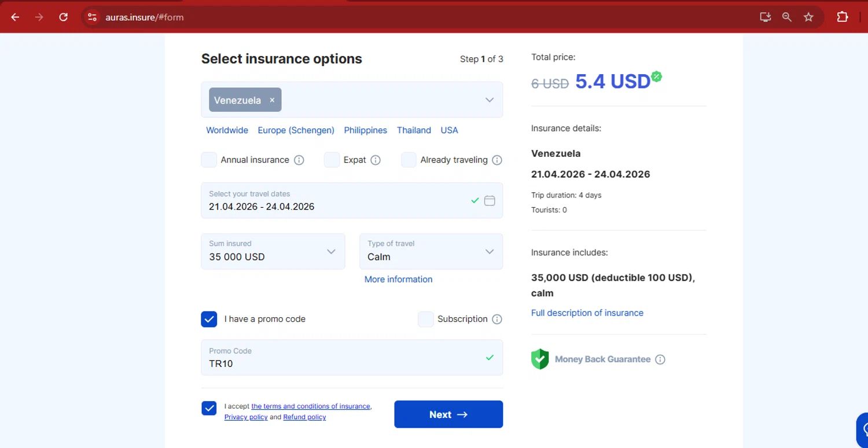The height and width of the screenshot is (448, 868).
Task: Tick the Expat checkbox
Action: [x=332, y=160]
